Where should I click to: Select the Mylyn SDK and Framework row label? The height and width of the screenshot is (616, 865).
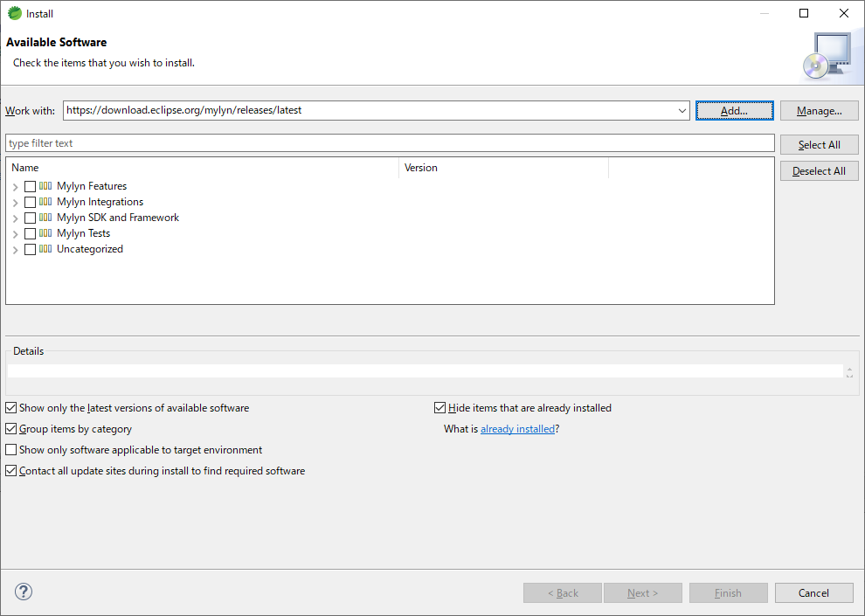tap(118, 218)
